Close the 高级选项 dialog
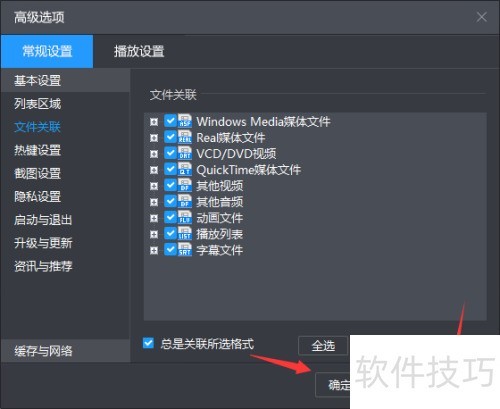This screenshot has height=409, width=500. [482, 17]
